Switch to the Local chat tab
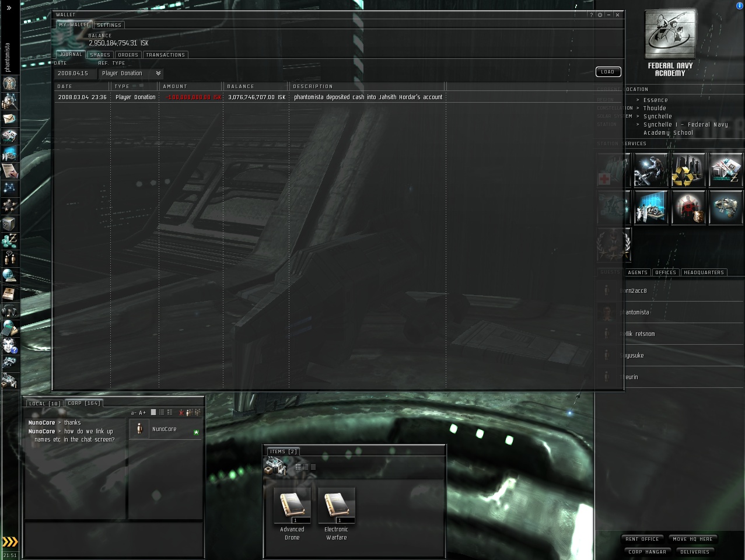 click(45, 404)
